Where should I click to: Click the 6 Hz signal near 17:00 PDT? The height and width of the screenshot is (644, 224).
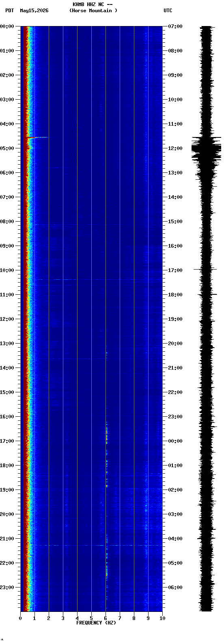point(107,434)
